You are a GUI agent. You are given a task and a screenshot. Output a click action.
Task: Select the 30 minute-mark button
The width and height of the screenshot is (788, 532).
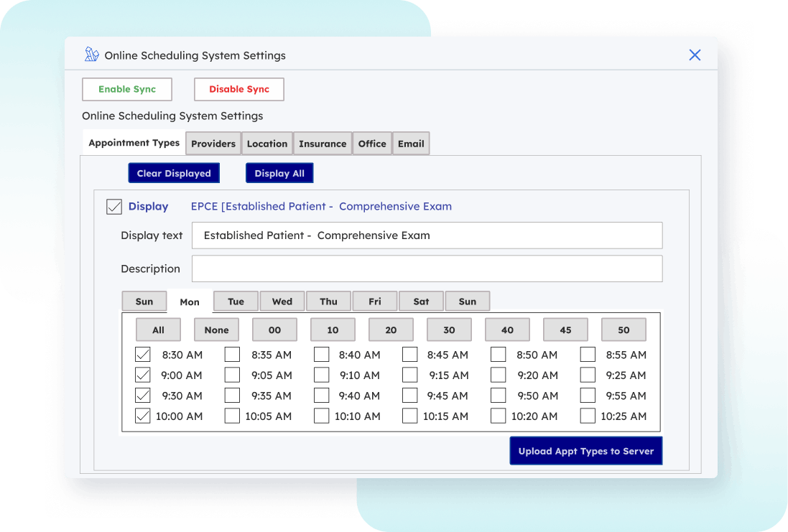[449, 330]
